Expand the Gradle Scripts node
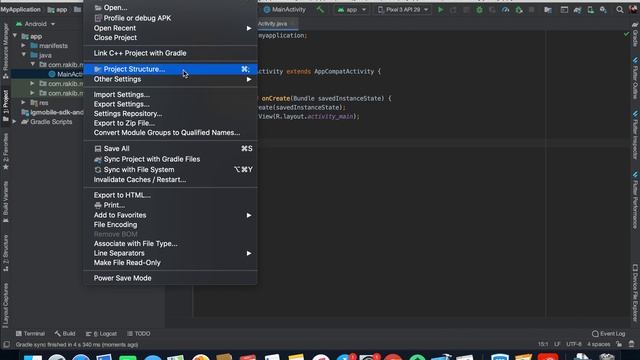Screen dimensions: 640x360 (15, 122)
